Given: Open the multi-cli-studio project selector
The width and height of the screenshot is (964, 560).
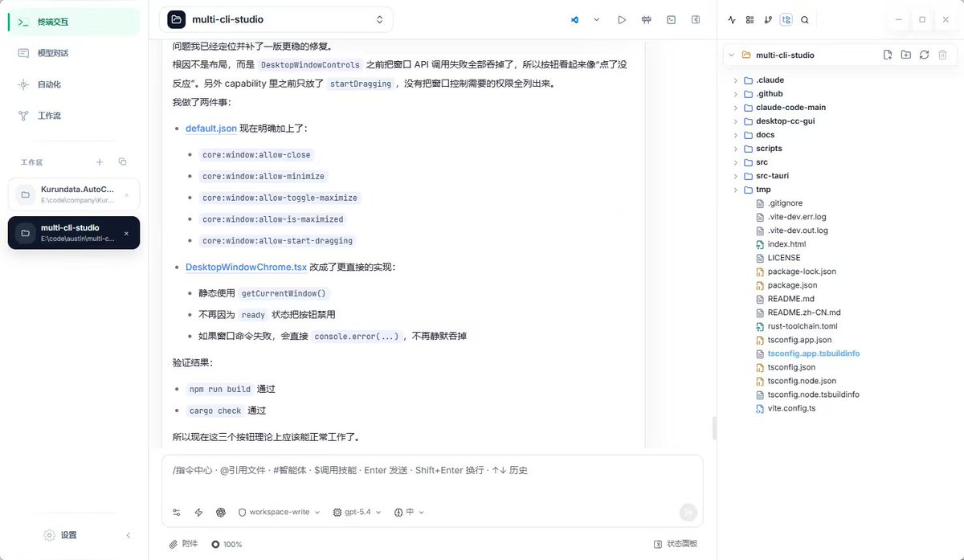Looking at the screenshot, I should tap(276, 19).
